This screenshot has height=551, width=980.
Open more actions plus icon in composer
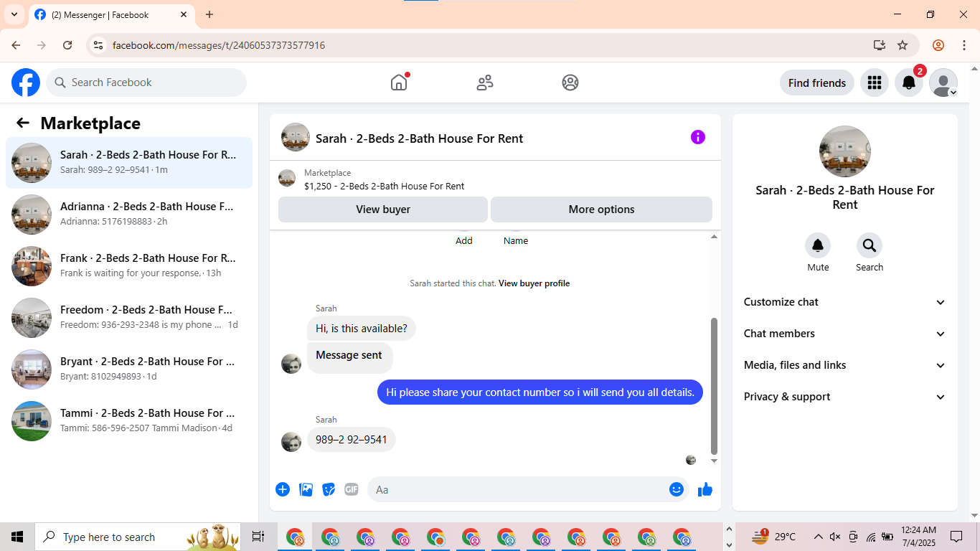pos(283,489)
